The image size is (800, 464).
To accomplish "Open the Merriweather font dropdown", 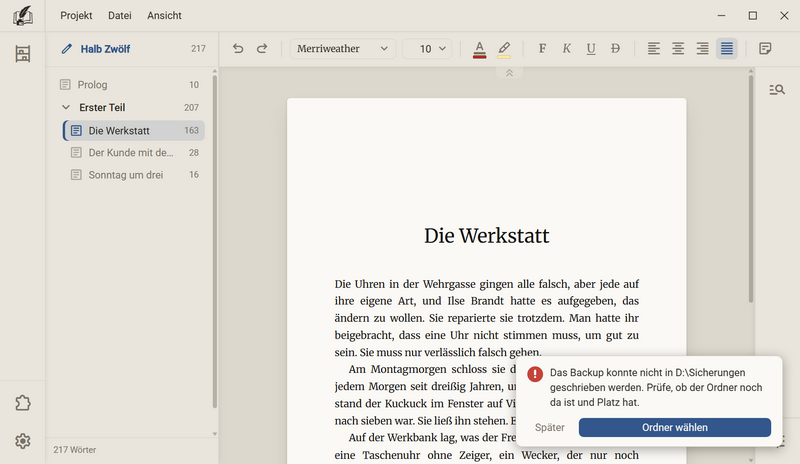I will 342,48.
